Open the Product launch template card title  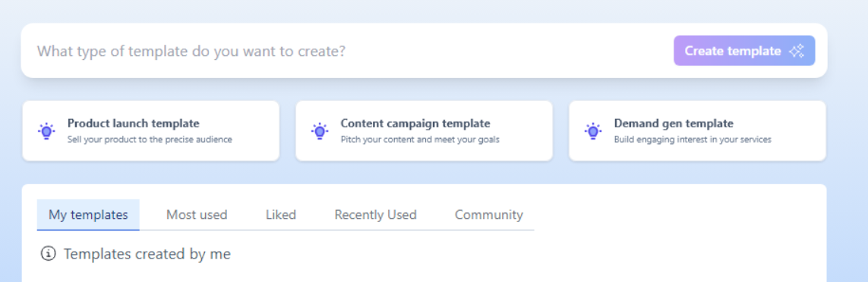134,124
